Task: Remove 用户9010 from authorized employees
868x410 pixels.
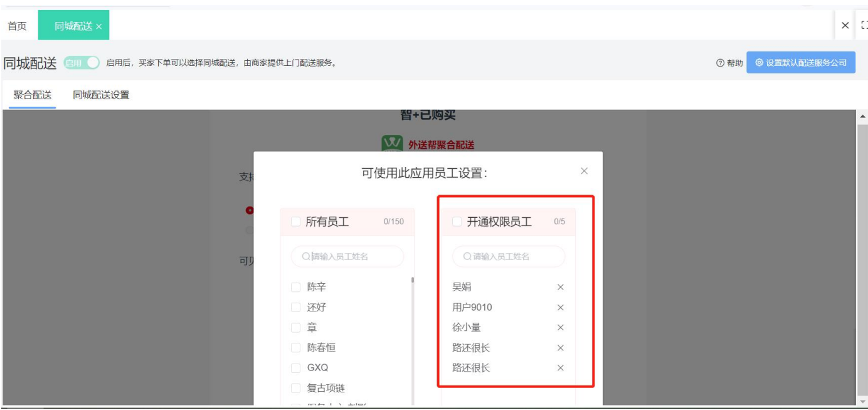Action: 561,308
